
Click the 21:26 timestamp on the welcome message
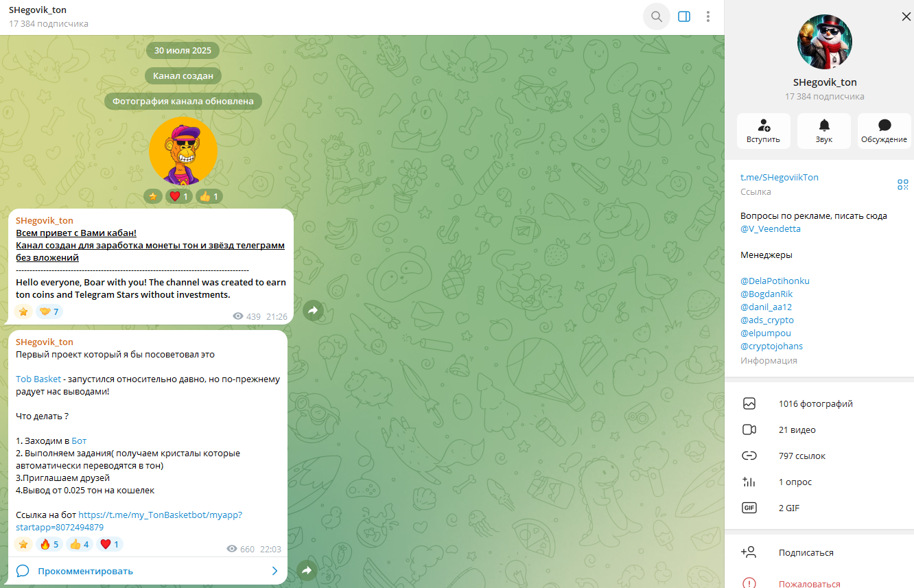click(277, 316)
